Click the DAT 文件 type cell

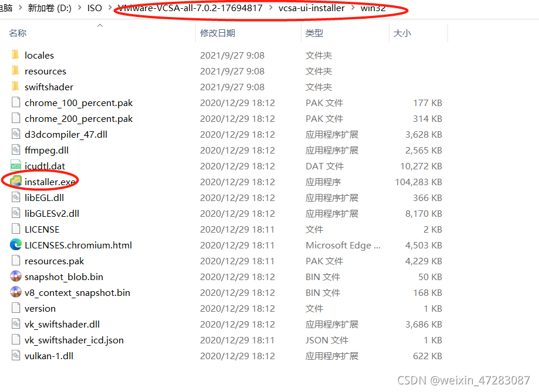(324, 166)
